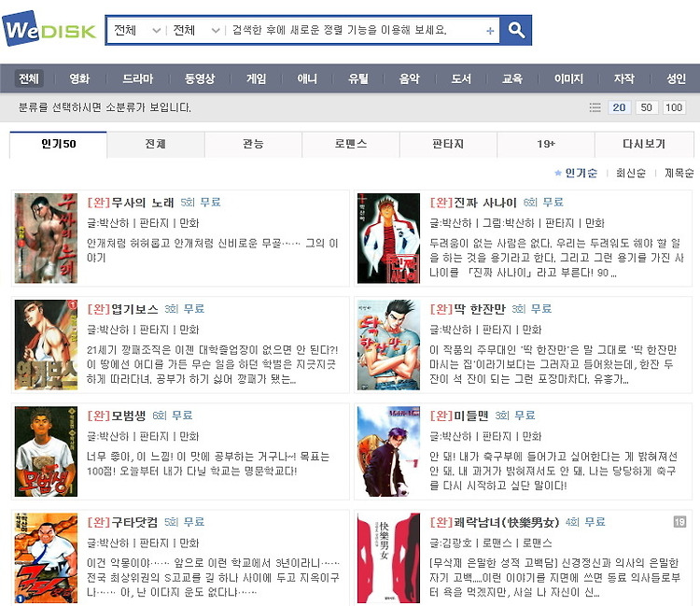The image size is (700, 606).
Task: Select the 교육 category
Action: [512, 78]
